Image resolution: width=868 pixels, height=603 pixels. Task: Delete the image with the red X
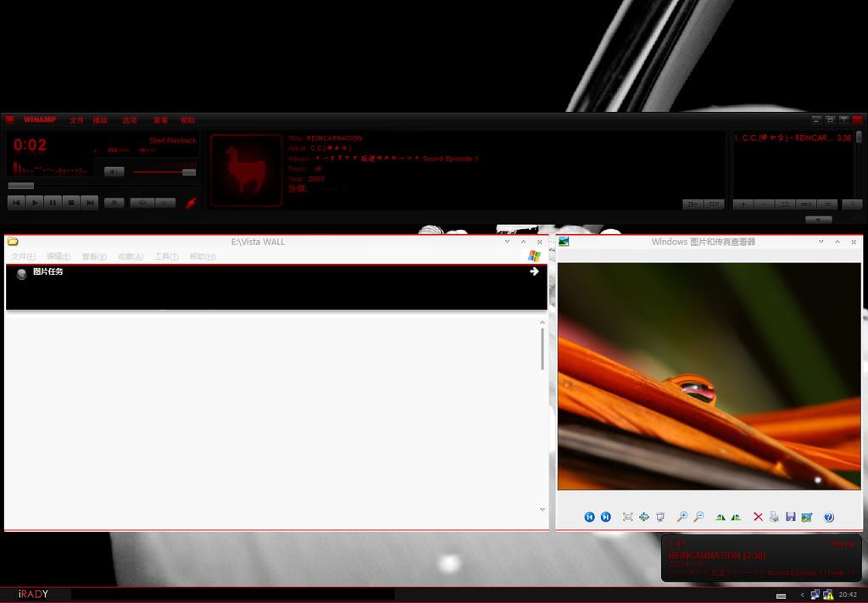758,517
